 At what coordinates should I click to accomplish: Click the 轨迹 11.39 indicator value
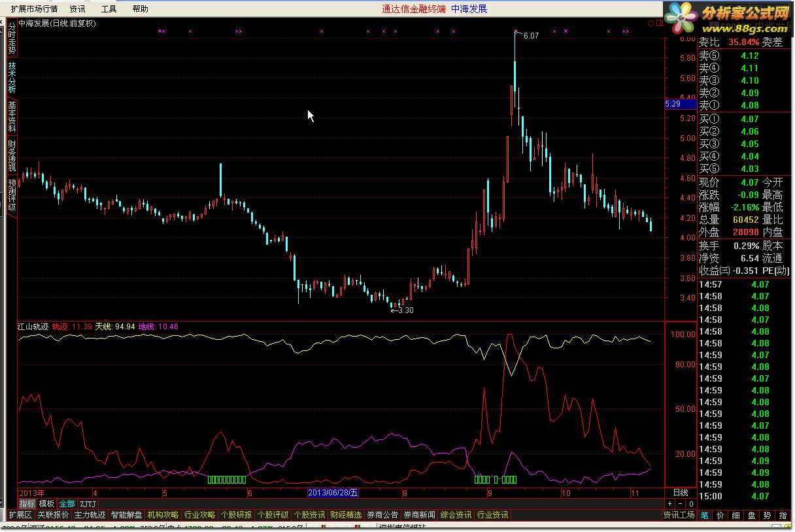pyautogui.click(x=72, y=327)
